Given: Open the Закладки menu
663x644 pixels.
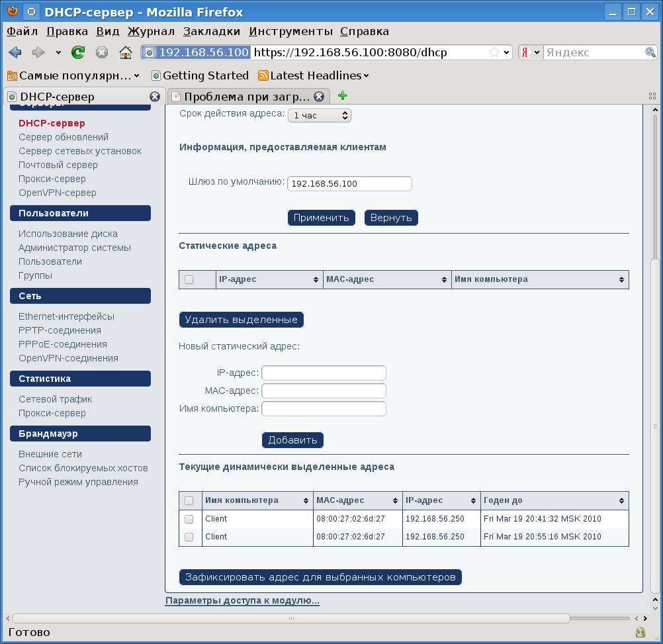Looking at the screenshot, I should pos(212,31).
